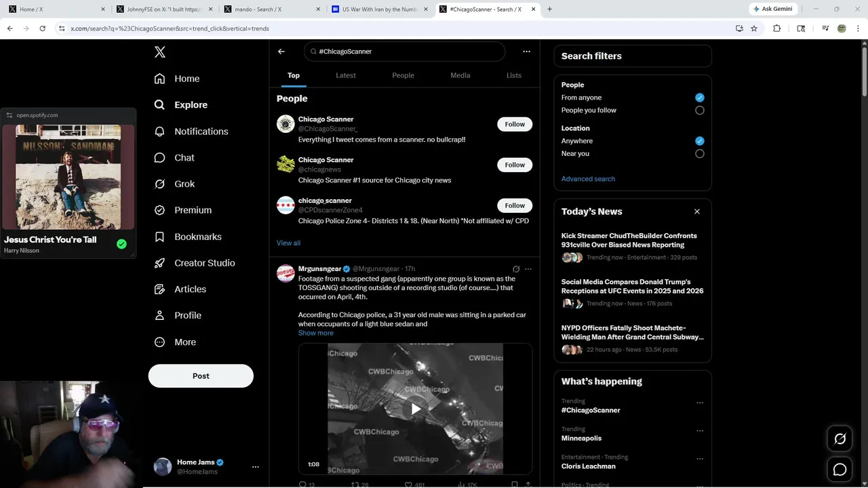
Task: Open Kick Streamer ChudTheBuilder news story
Action: tap(633, 246)
